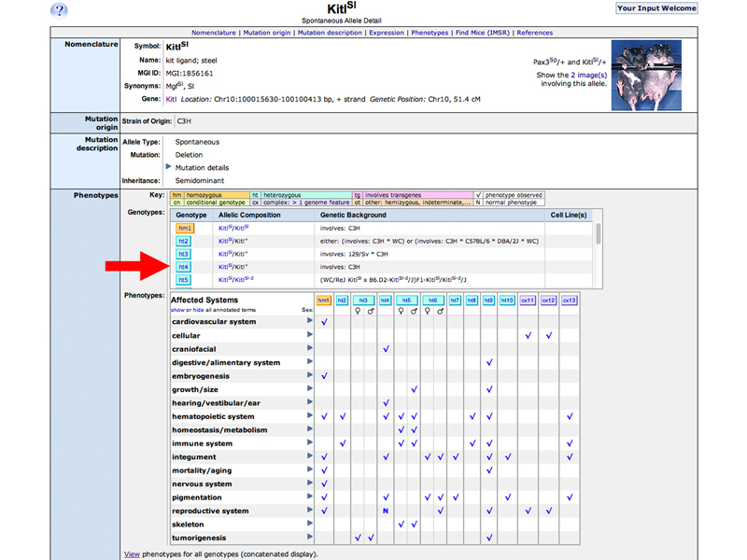Click N marker in reproductive system row
Image resolution: width=747 pixels, height=560 pixels.
point(386,511)
